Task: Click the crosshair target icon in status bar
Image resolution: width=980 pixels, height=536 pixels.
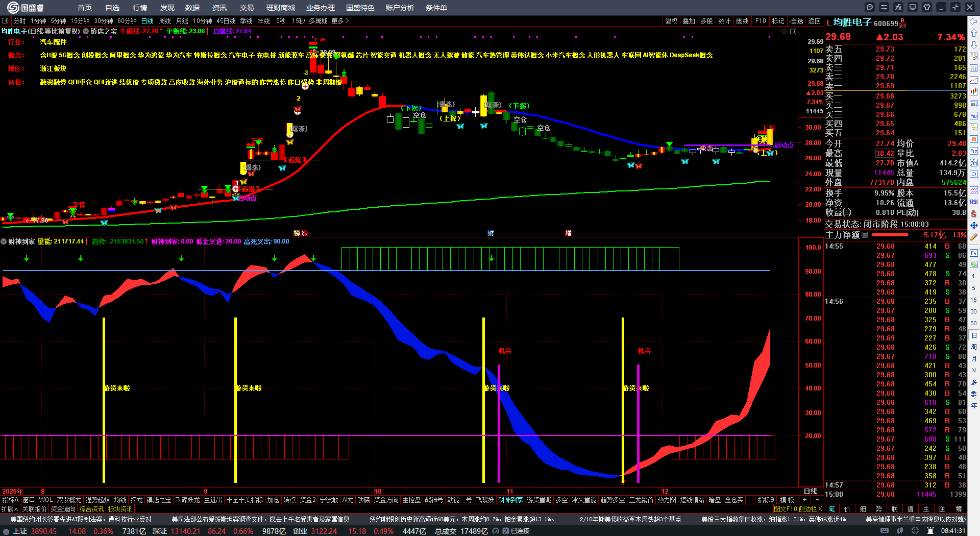Action: [916, 531]
